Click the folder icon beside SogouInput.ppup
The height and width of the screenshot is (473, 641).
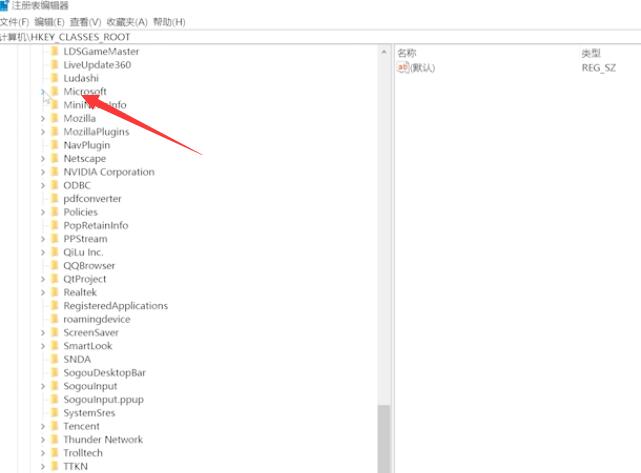[54, 399]
